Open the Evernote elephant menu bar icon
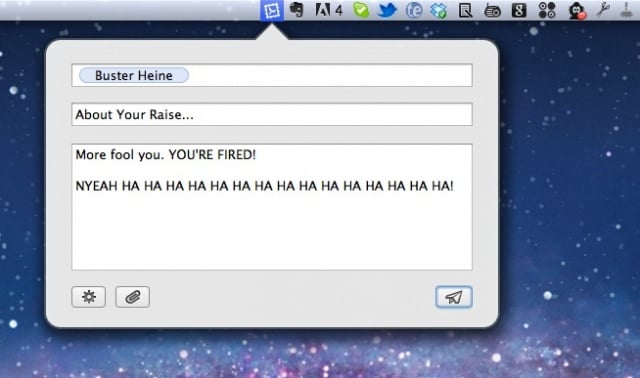Image resolution: width=640 pixels, height=378 pixels. tap(297, 10)
